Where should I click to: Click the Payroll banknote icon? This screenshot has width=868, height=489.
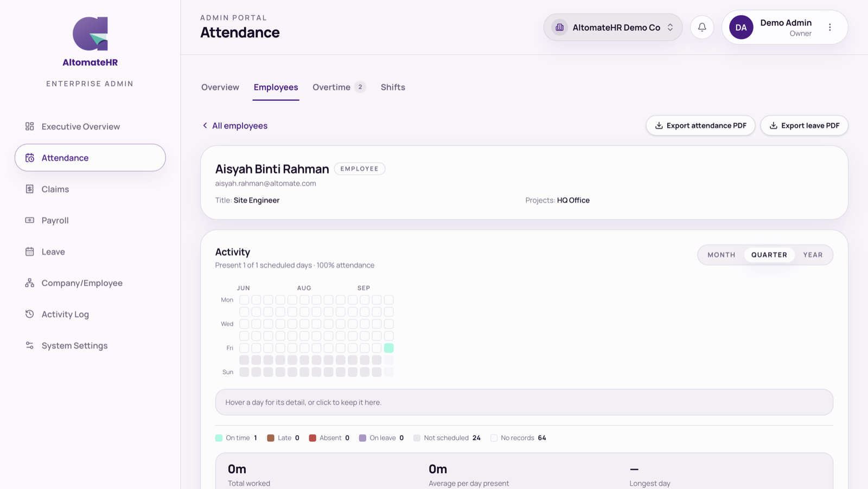tap(30, 220)
